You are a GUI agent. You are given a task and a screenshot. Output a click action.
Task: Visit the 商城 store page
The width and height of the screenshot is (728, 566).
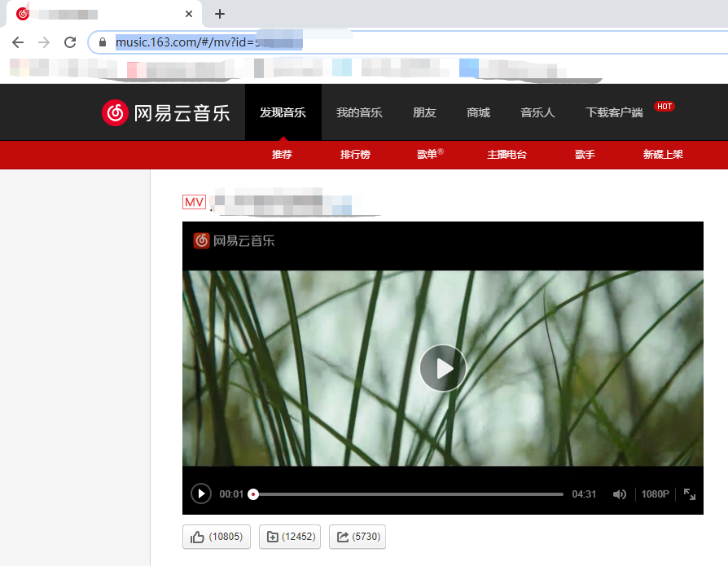click(478, 112)
